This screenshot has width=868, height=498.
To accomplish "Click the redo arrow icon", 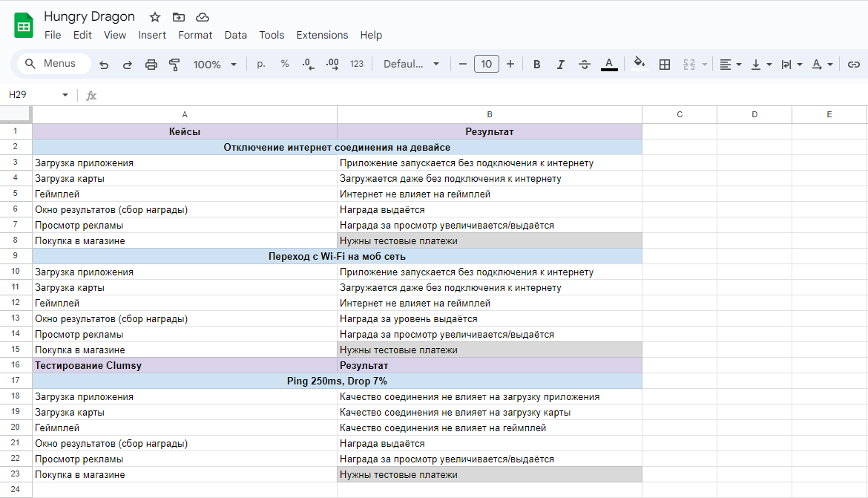I will point(127,65).
